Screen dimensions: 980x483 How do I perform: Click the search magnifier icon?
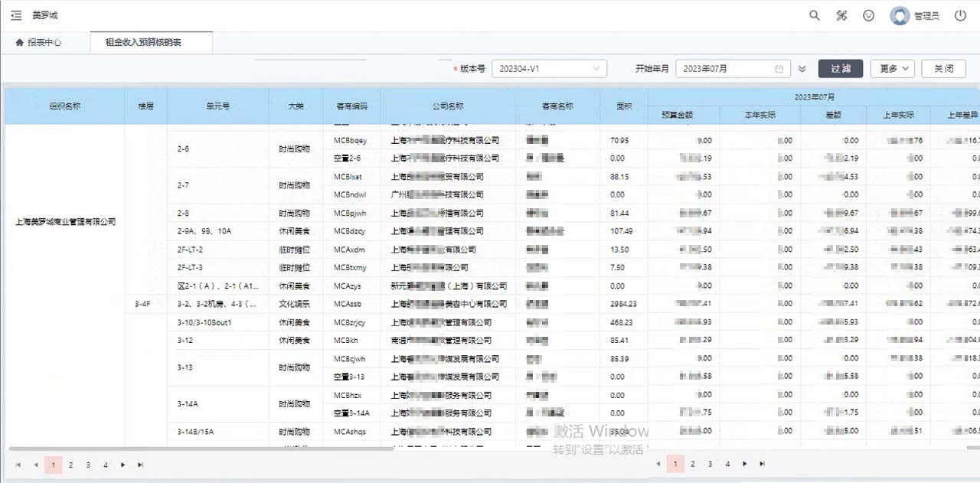click(x=815, y=15)
